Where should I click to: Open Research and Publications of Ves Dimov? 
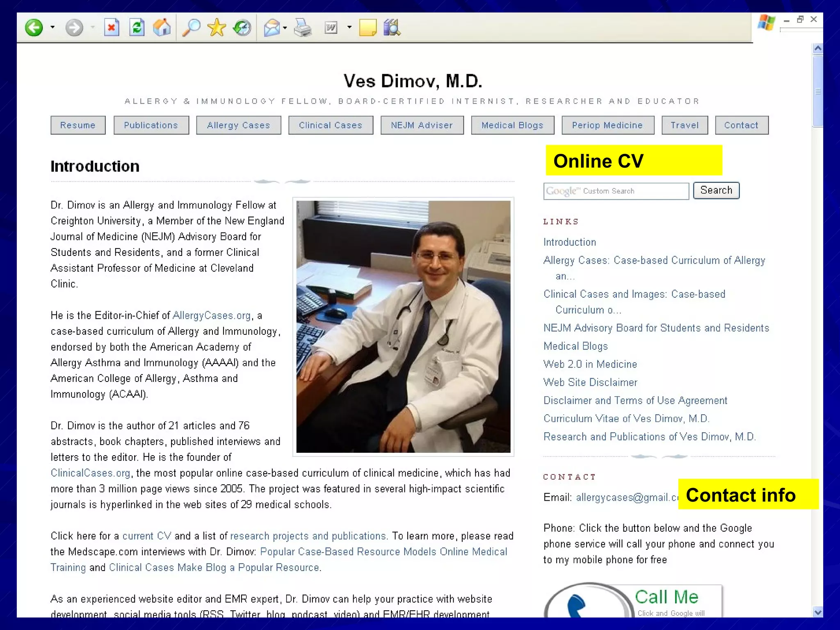pos(650,436)
